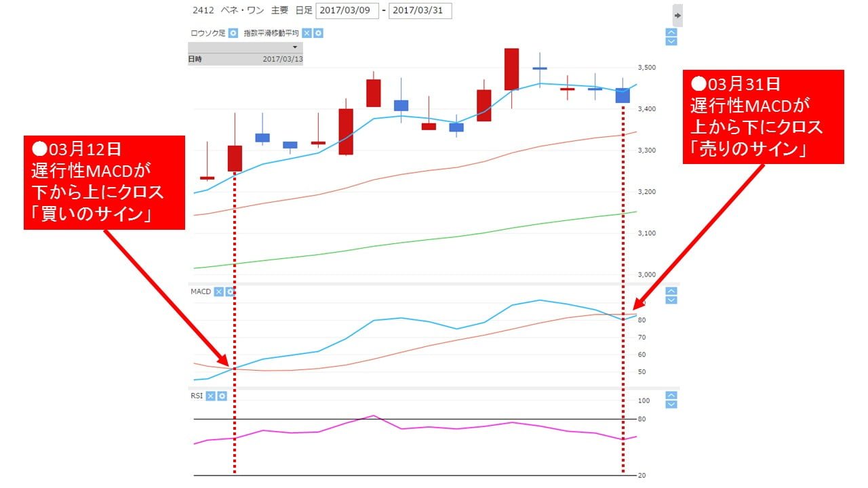Click the 指数平滑移動平均 indicator label
The image size is (868, 488).
271,33
